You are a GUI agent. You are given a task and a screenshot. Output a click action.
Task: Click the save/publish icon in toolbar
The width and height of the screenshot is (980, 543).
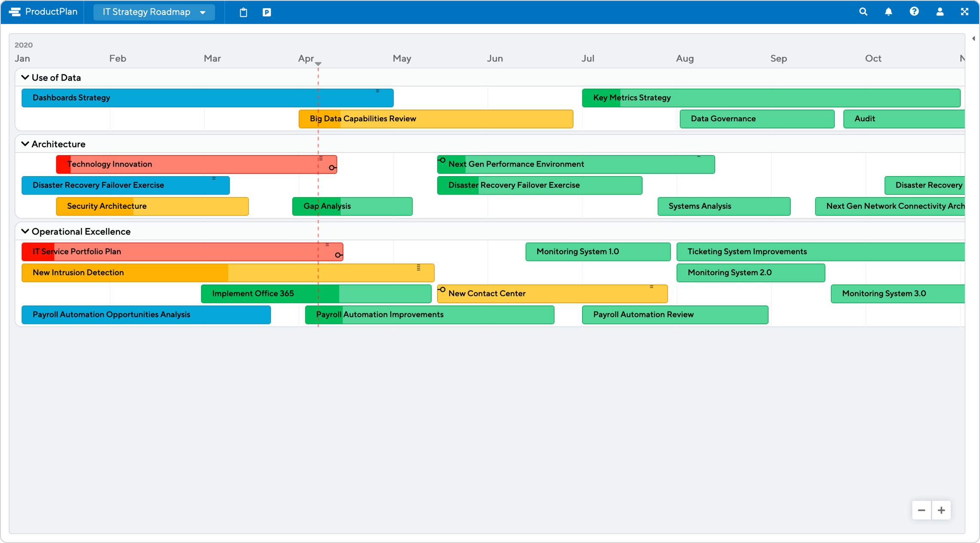[x=266, y=12]
